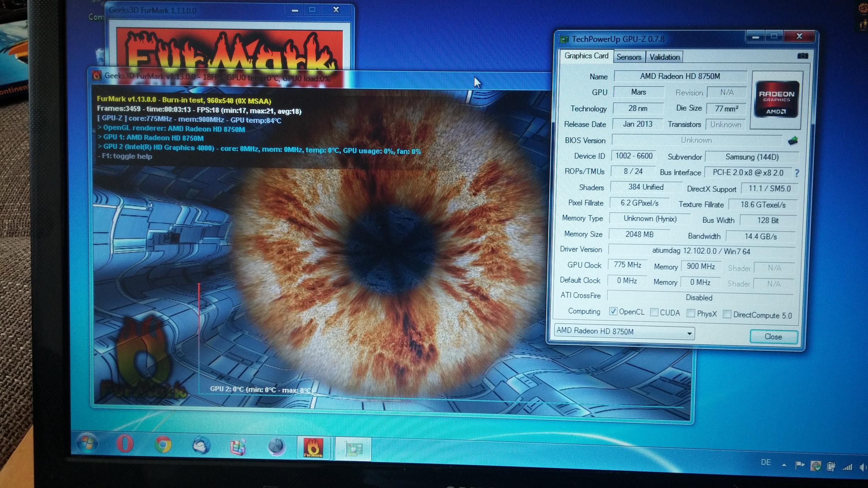
Task: Toggle the PhysX checkbox
Action: point(690,314)
